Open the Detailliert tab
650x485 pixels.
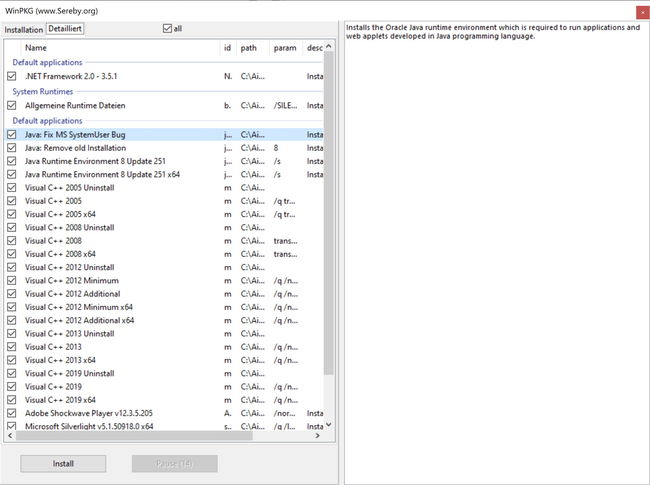click(65, 29)
